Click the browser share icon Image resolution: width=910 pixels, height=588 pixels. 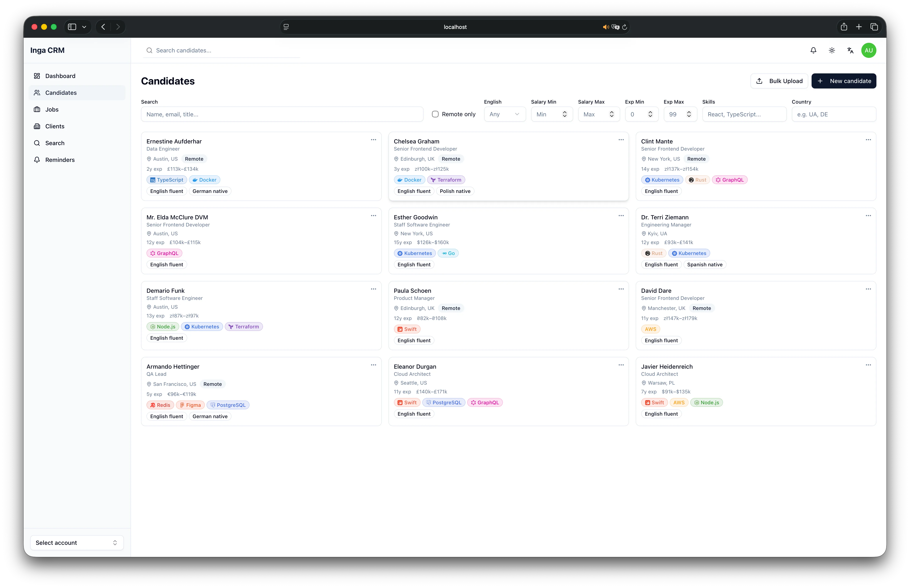844,27
